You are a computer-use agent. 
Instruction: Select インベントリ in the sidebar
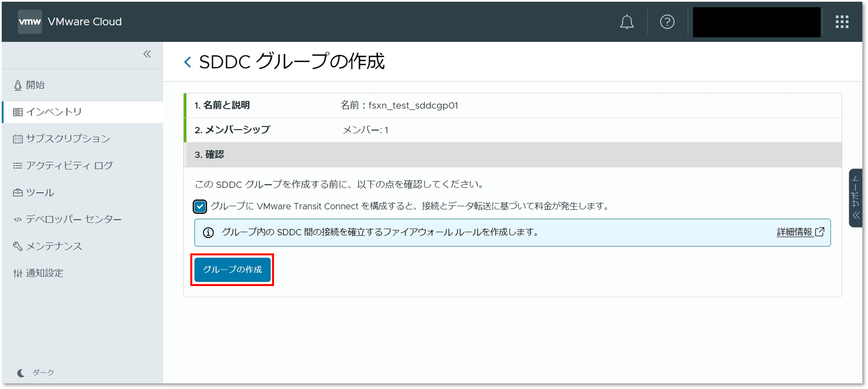82,112
